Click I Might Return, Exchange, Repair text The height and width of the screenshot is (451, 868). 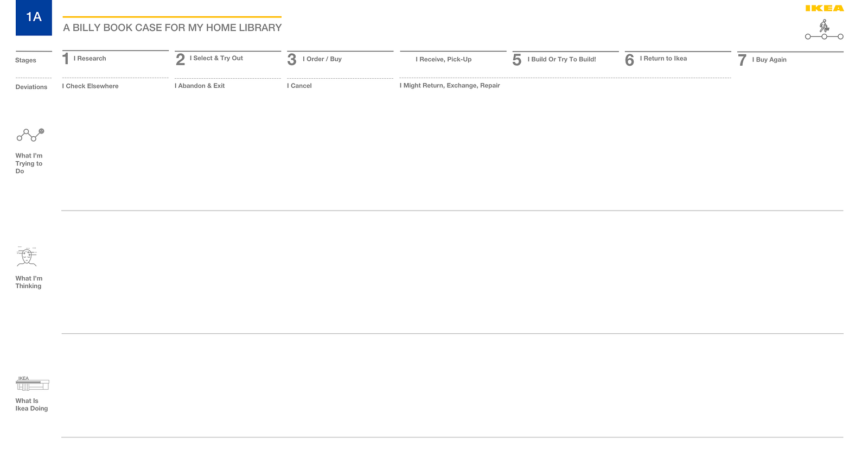point(450,86)
